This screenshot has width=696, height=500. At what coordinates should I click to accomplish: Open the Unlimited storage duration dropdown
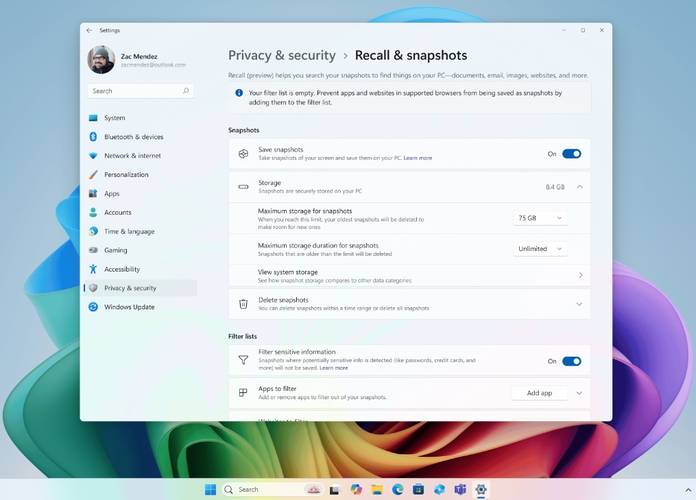(x=540, y=249)
